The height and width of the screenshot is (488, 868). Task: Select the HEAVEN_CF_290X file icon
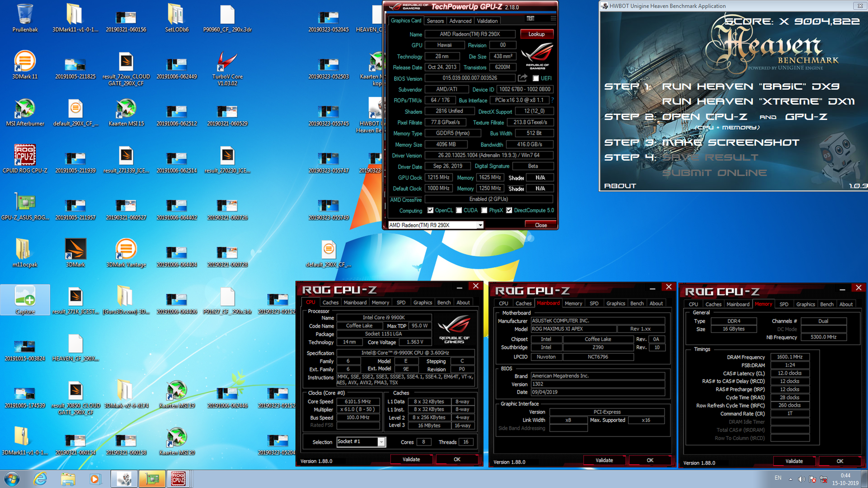tap(75, 347)
